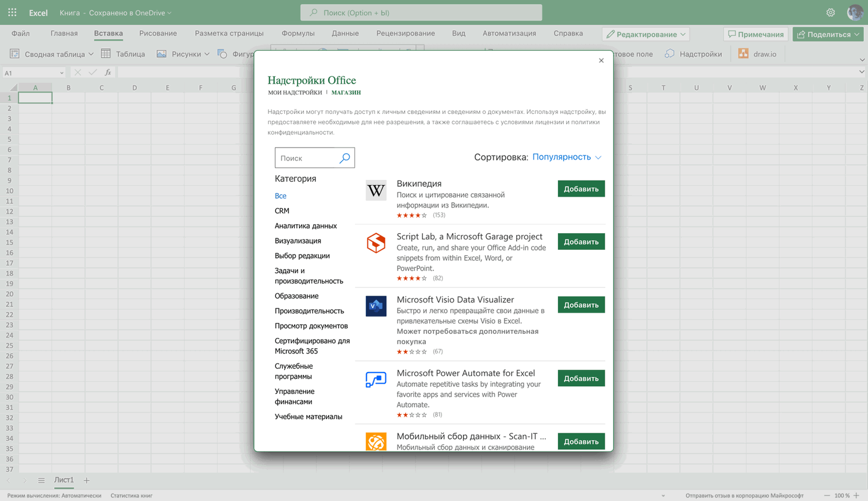Click the magnifier icon in add-in search
This screenshot has height=501, width=868.
tap(344, 158)
